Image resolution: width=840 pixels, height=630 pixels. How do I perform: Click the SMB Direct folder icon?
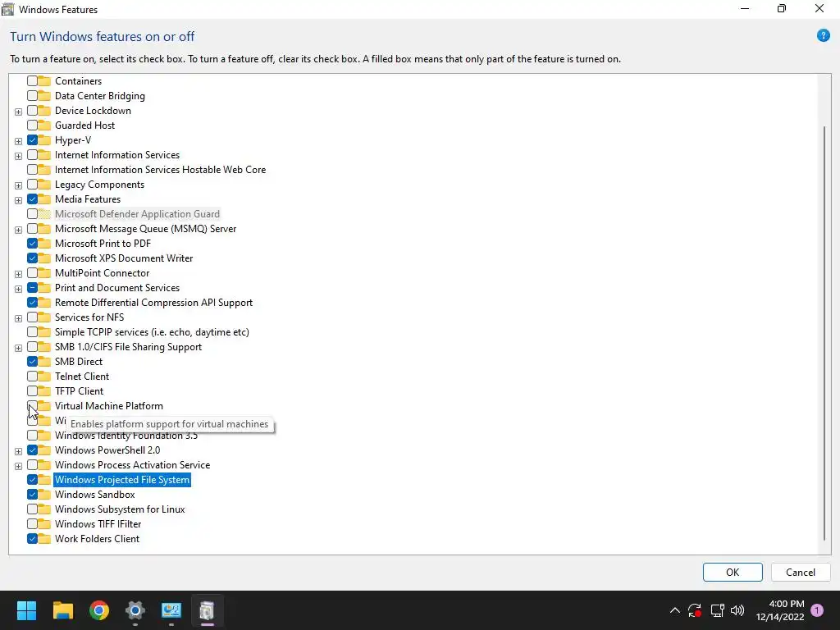[44, 362]
